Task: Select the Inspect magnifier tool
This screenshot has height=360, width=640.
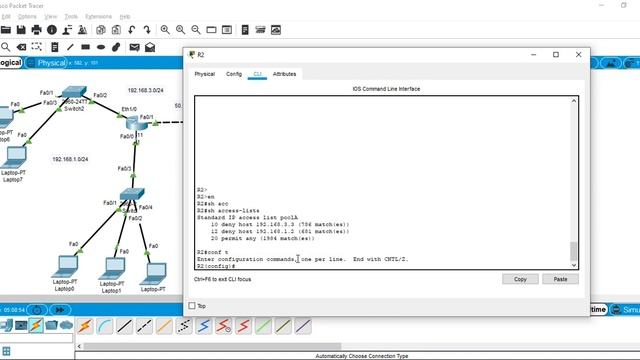Action: [x=6, y=47]
